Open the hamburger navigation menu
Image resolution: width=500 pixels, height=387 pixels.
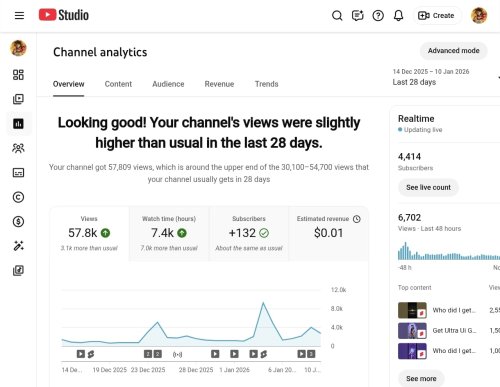tap(19, 15)
